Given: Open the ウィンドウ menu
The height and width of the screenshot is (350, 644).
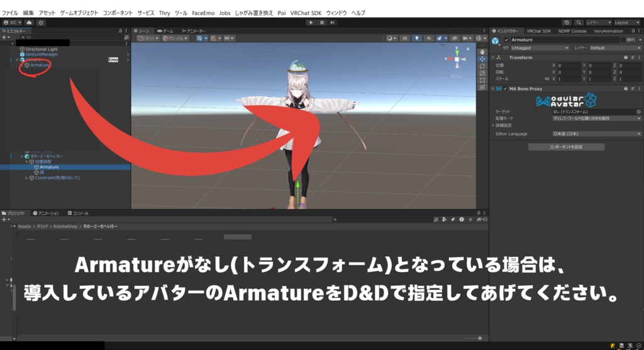Looking at the screenshot, I should point(336,13).
